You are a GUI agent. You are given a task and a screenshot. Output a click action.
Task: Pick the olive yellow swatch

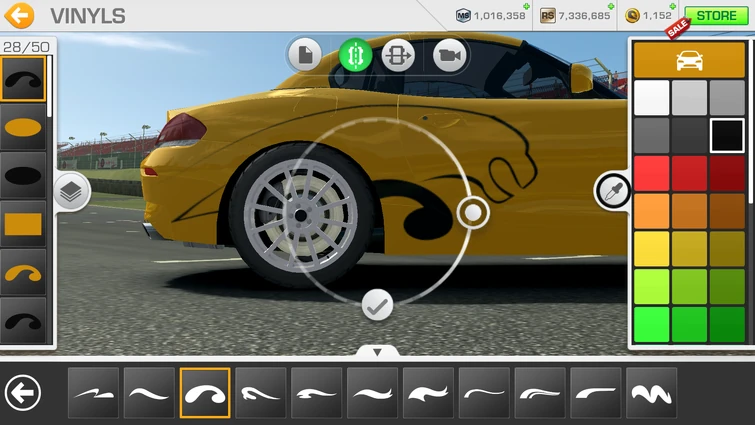(x=727, y=249)
